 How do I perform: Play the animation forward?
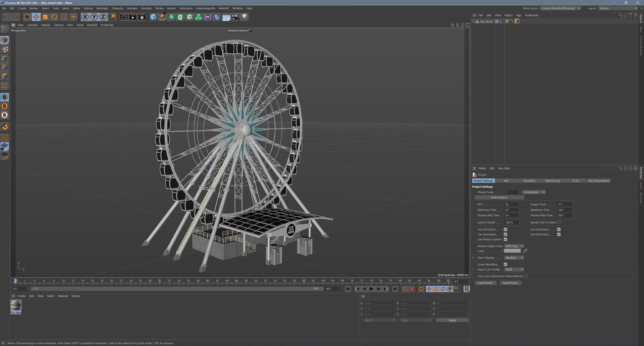point(371,289)
